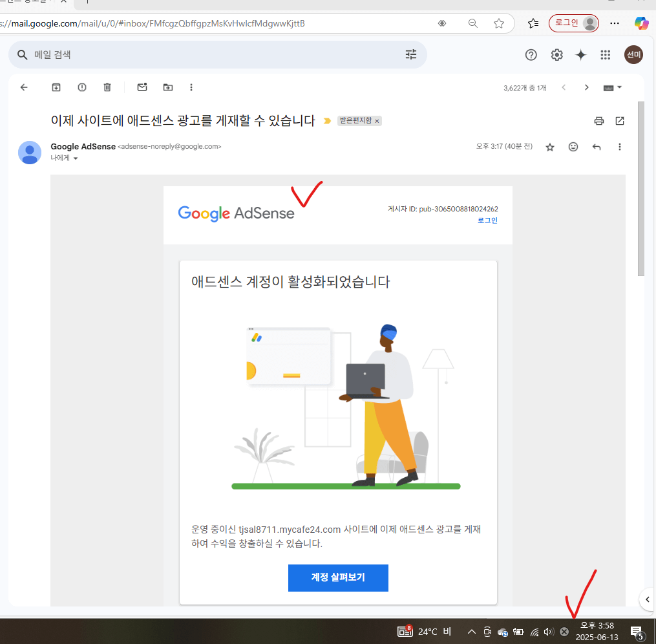Expand recipient details next to 나에게

pos(76,158)
